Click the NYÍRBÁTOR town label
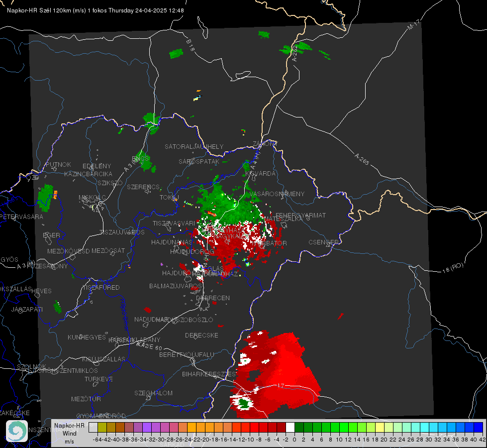 [269, 243]
